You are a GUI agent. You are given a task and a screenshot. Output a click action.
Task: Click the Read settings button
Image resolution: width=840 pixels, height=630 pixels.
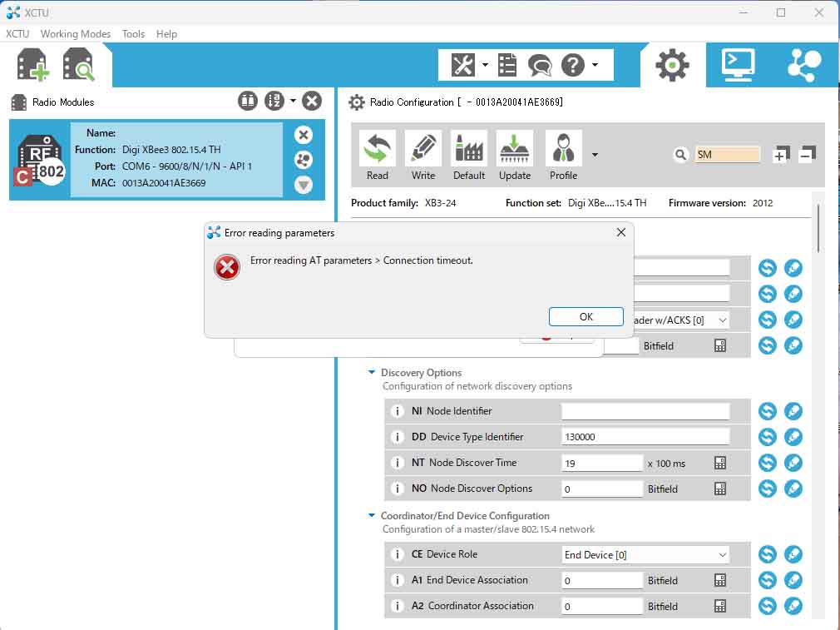377,156
